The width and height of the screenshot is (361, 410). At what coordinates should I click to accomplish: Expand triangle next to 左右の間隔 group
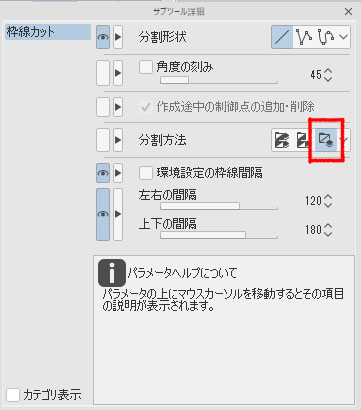click(x=118, y=214)
